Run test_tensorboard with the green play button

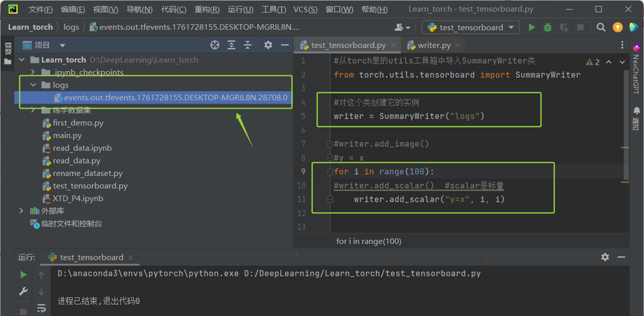[x=532, y=27]
